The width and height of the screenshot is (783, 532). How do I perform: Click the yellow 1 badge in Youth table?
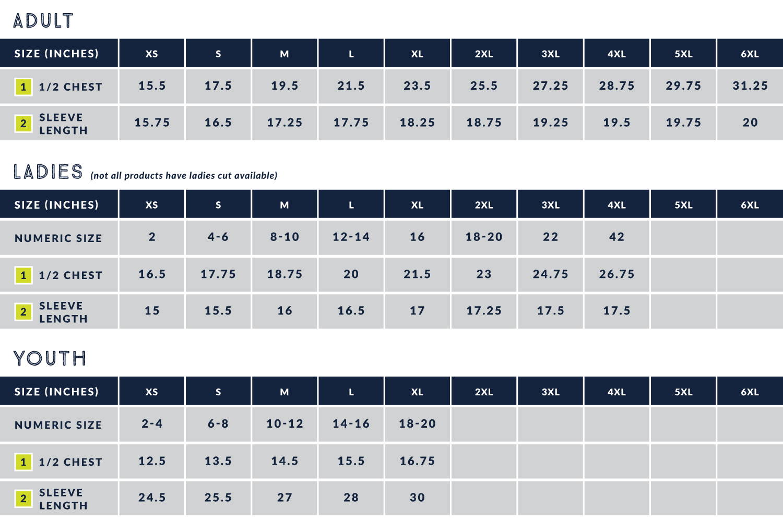(x=23, y=462)
